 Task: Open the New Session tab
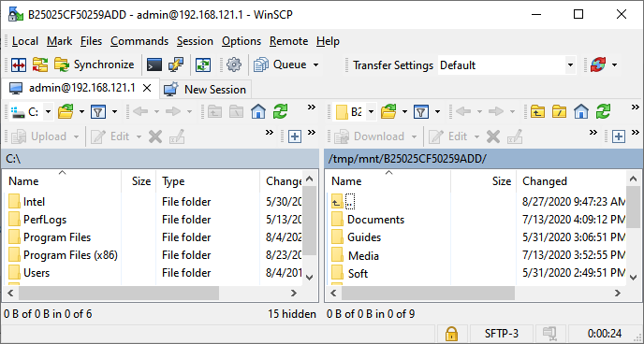pyautogui.click(x=205, y=90)
